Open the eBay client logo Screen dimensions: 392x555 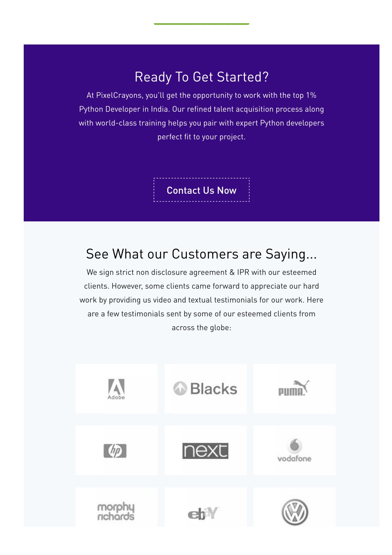pos(203,513)
